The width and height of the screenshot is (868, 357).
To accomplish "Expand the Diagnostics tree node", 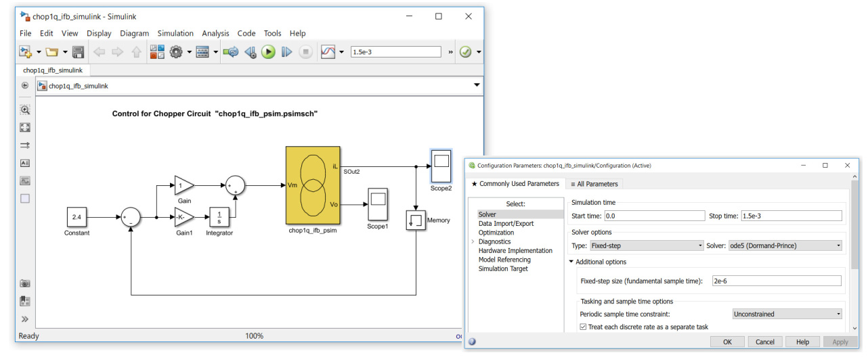I will point(472,241).
